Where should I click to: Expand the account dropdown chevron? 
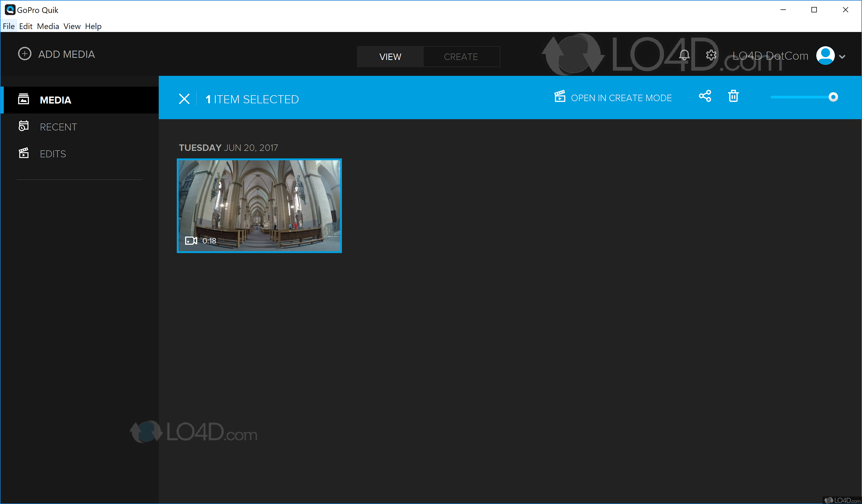[x=842, y=57]
